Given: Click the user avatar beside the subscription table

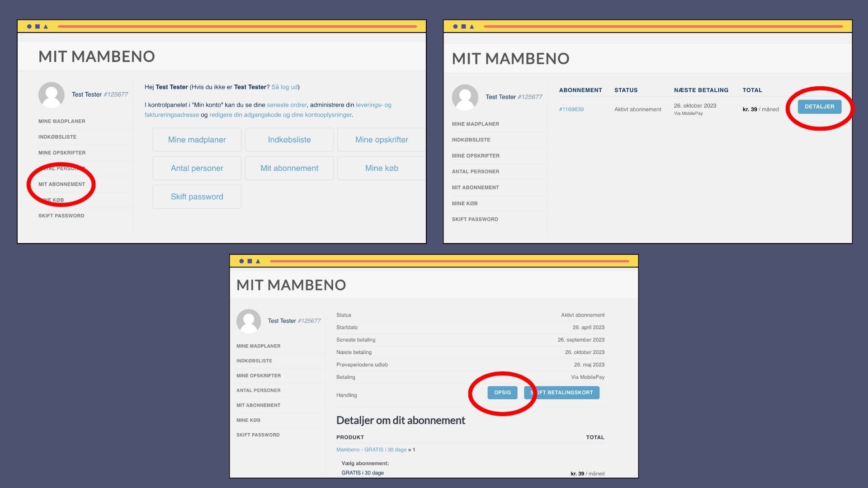Looking at the screenshot, I should 465,97.
